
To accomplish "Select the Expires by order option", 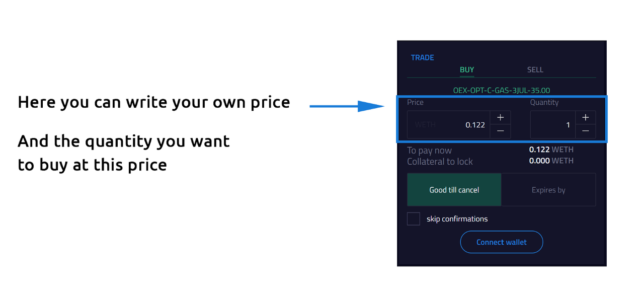I will point(548,190).
